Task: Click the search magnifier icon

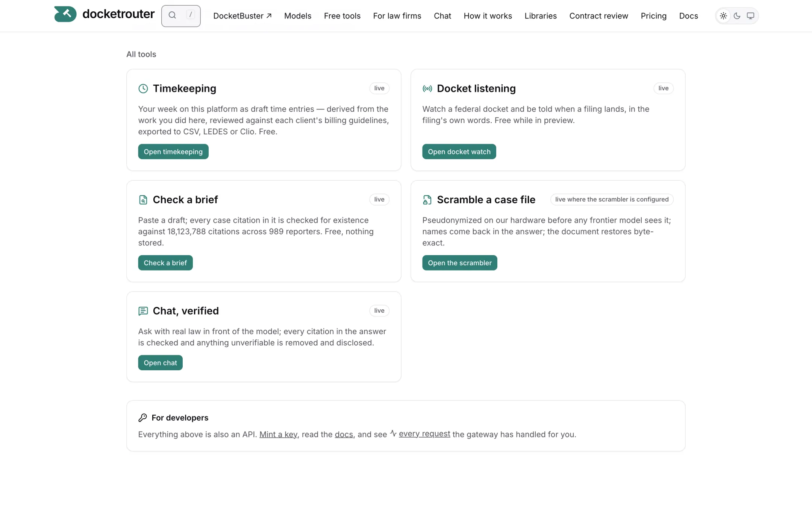Action: (x=172, y=15)
